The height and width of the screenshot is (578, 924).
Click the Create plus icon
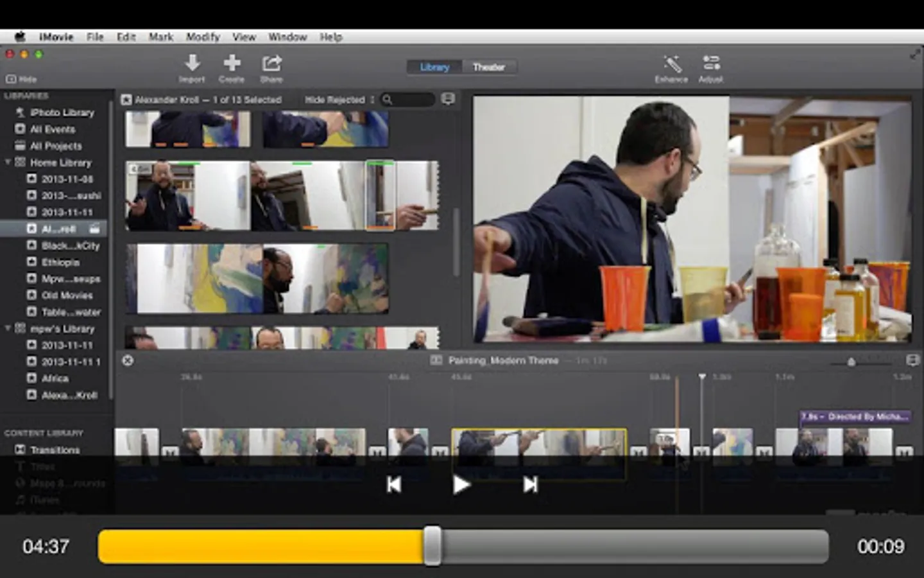[232, 64]
